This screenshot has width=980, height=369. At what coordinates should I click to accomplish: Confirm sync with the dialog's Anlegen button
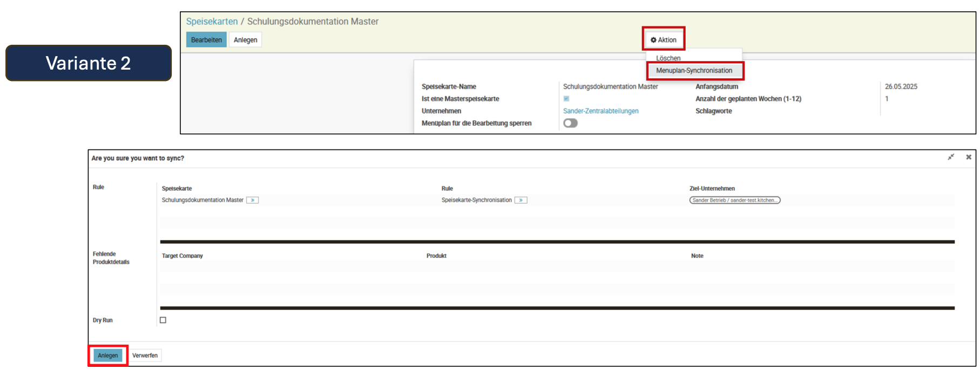108,356
